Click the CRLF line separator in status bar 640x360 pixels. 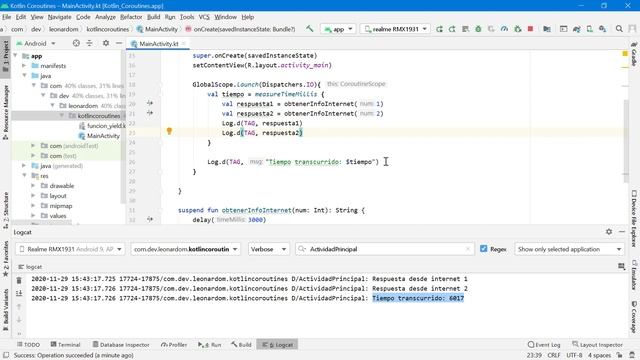point(553,355)
